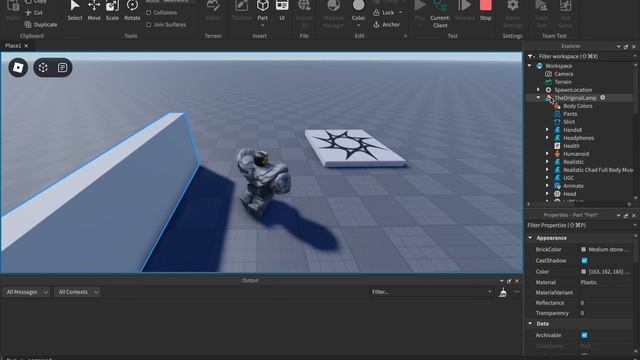This screenshot has height=360, width=640.
Task: Expand the Headphones tree node
Action: pos(547,138)
